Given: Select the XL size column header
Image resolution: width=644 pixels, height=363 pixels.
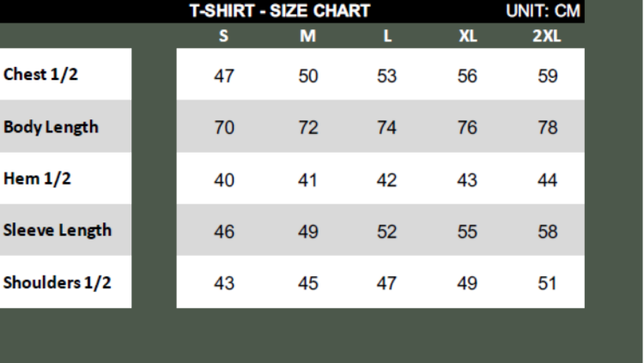Looking at the screenshot, I should pyautogui.click(x=468, y=36).
